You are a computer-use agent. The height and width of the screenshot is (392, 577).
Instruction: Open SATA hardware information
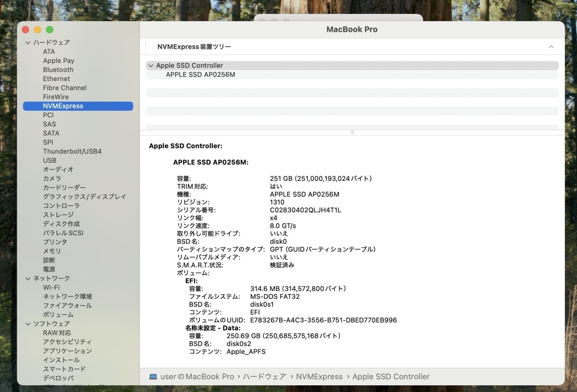[x=50, y=133]
